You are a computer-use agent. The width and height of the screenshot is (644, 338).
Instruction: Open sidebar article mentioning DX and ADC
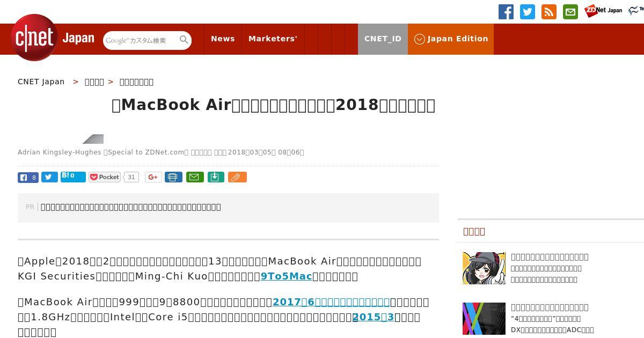click(x=552, y=319)
